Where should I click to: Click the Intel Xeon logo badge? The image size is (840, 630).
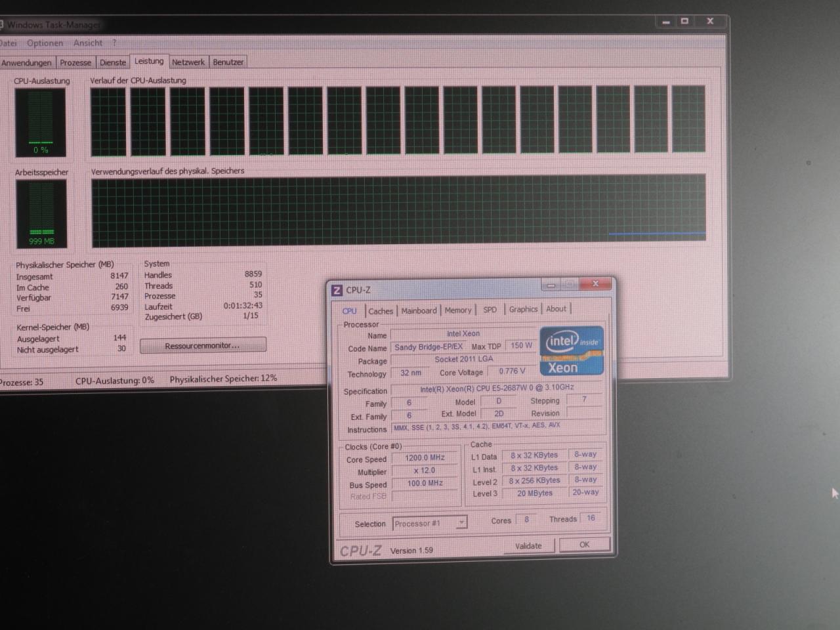coord(572,351)
